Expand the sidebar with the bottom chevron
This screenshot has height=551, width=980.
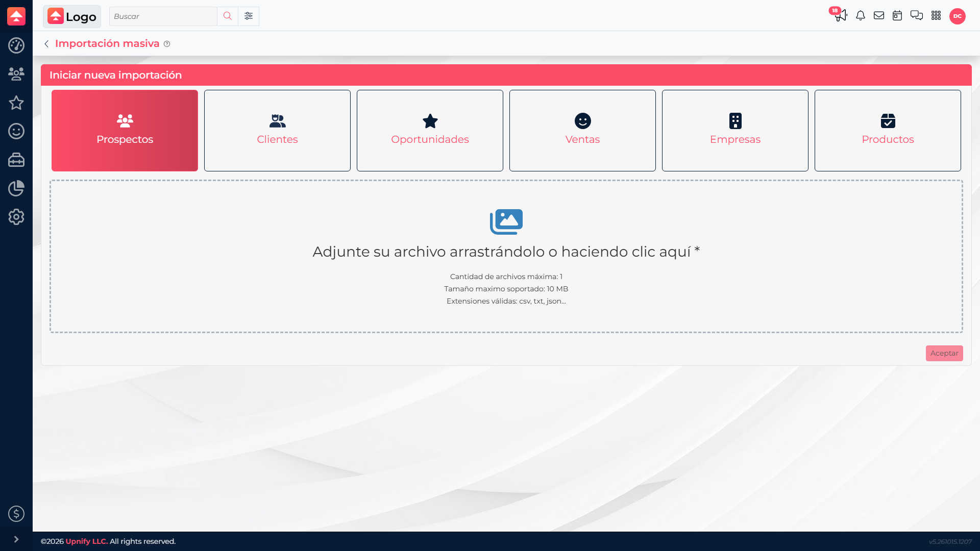[x=16, y=539]
